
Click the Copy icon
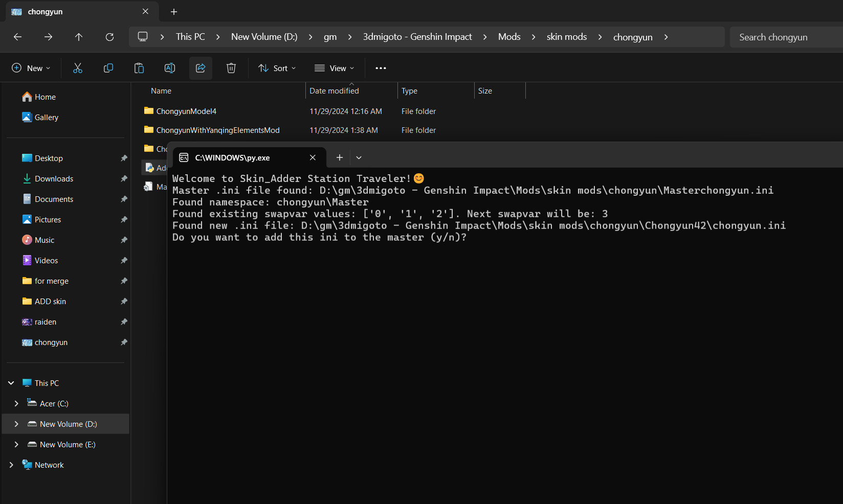[108, 67]
